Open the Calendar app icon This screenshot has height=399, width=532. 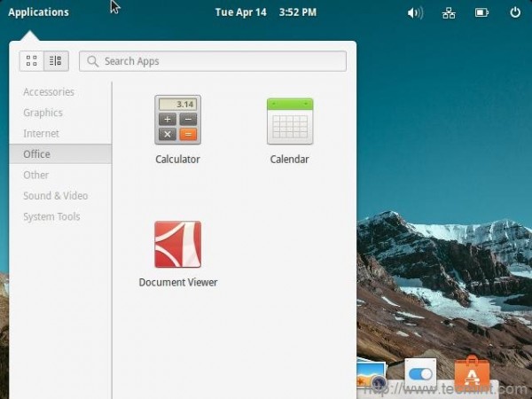[x=290, y=121]
